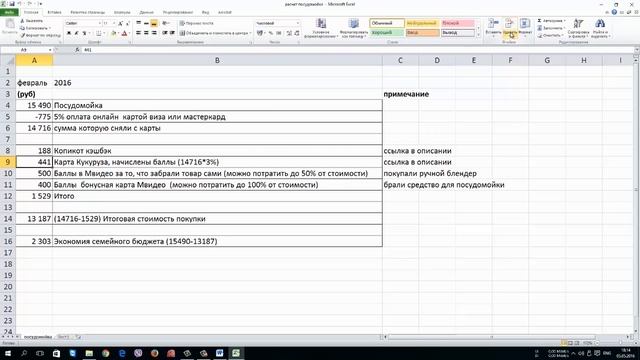This screenshot has height=360, width=640.
Task: Open the fill color dropdown arrow
Action: [119, 33]
